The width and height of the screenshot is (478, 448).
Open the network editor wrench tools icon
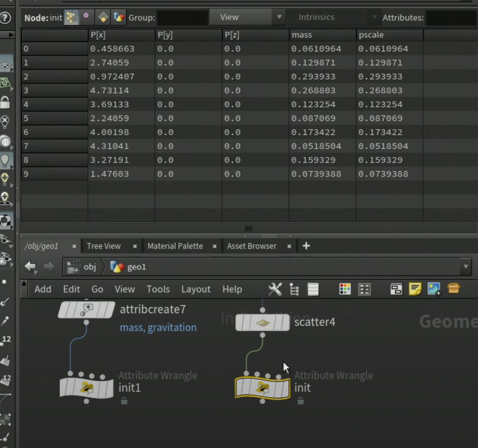pyautogui.click(x=275, y=289)
